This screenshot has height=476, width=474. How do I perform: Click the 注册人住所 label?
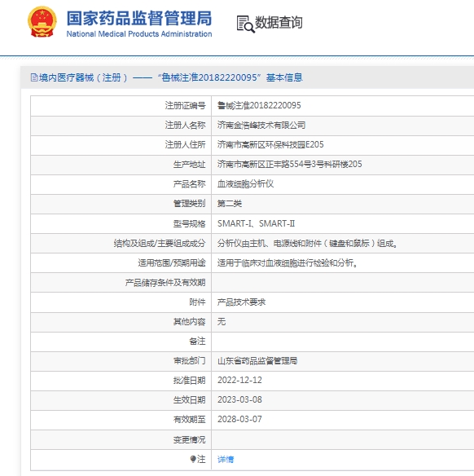[186, 145]
